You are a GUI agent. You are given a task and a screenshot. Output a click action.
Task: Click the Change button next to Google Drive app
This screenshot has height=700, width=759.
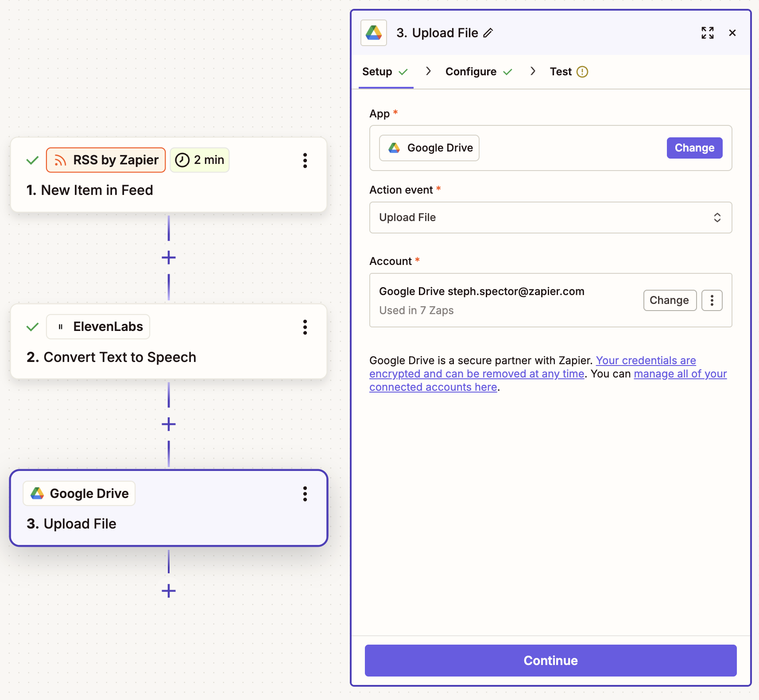(x=694, y=148)
